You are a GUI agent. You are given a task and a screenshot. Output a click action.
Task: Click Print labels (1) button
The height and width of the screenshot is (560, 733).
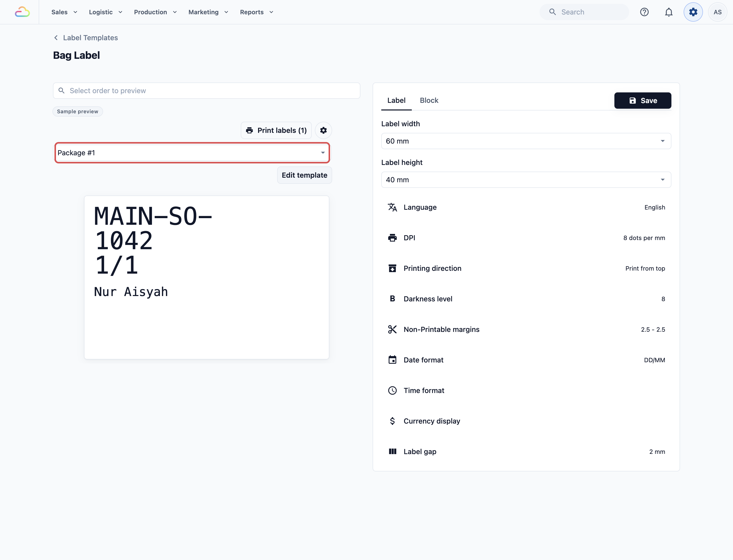276,130
